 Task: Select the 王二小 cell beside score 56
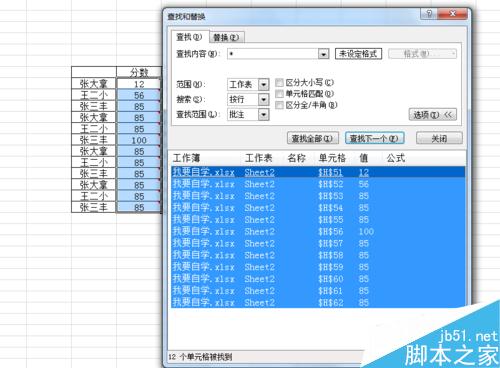(x=94, y=95)
